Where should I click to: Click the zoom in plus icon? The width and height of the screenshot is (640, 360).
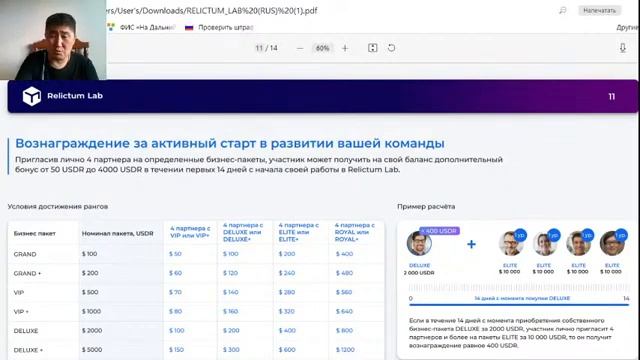[345, 48]
